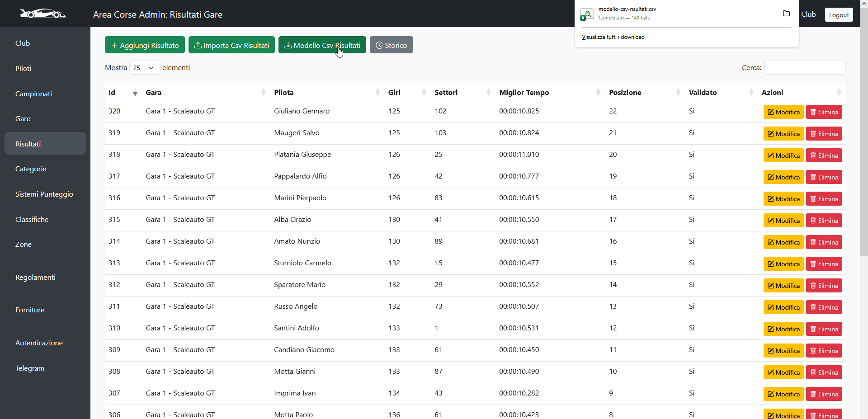868x419 pixels.
Task: Open the Storico history button
Action: point(391,45)
